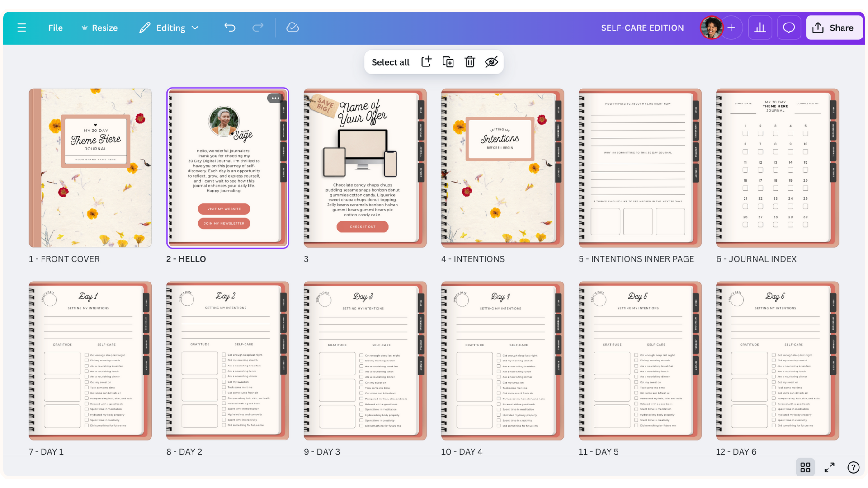Image resolution: width=868 pixels, height=488 pixels.
Task: Click Select all to select every page
Action: [x=390, y=62]
